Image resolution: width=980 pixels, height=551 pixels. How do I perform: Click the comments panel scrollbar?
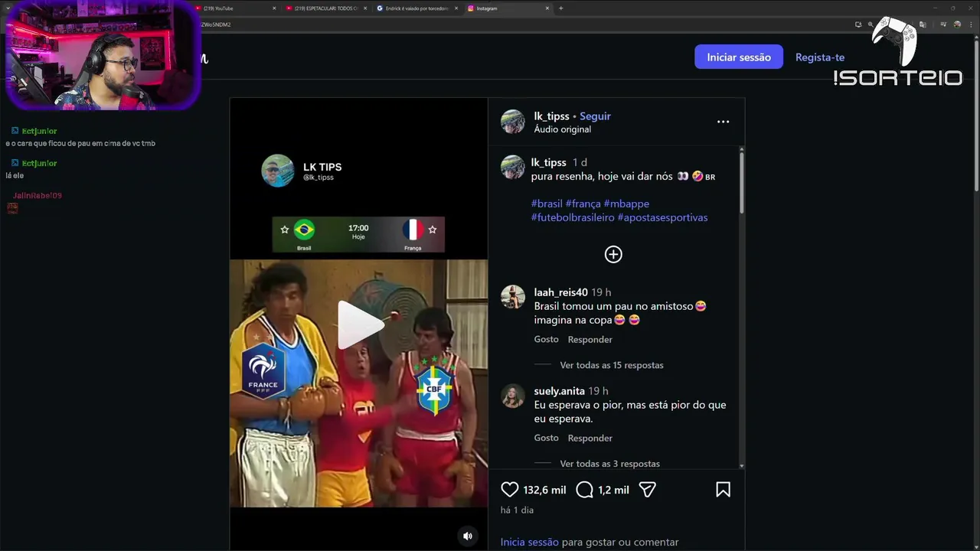click(x=741, y=182)
